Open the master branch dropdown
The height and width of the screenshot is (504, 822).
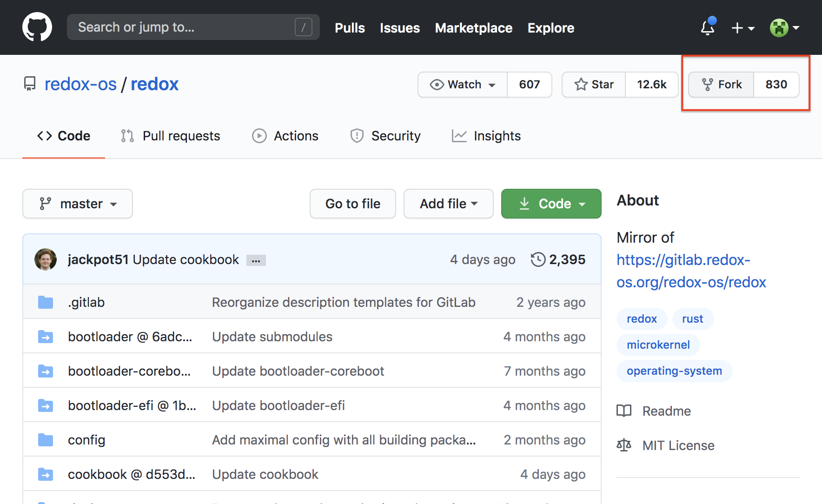click(77, 204)
